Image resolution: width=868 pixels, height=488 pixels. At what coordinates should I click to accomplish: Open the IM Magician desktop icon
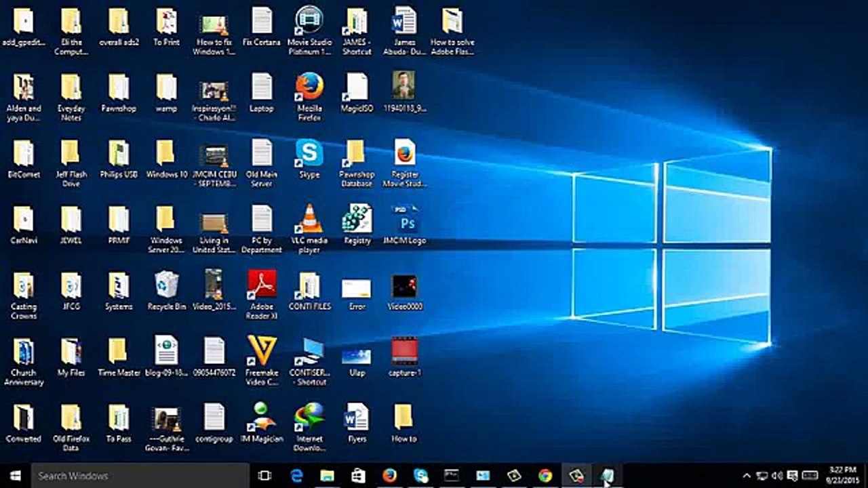point(262,423)
